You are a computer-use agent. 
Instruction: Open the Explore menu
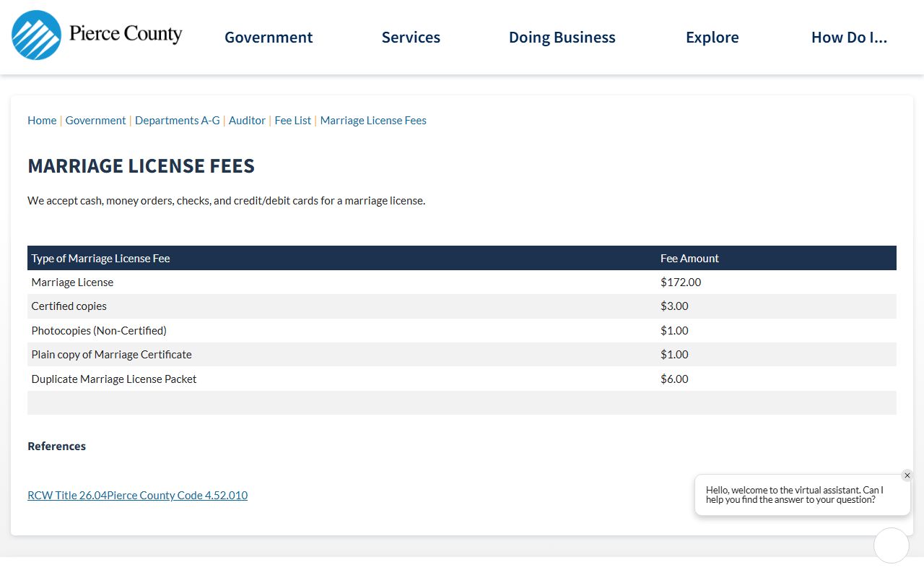(712, 38)
